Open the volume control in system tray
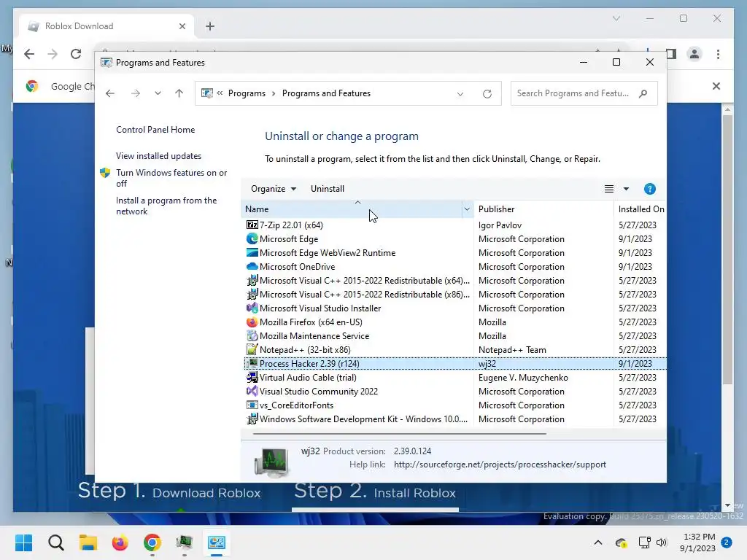 point(661,542)
